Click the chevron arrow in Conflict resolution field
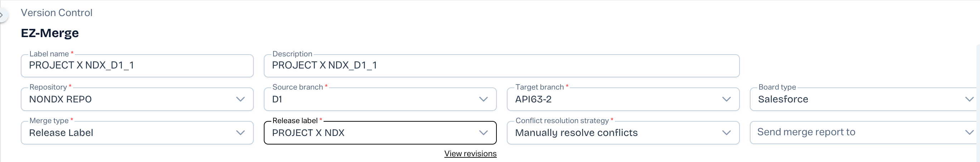 [727, 133]
